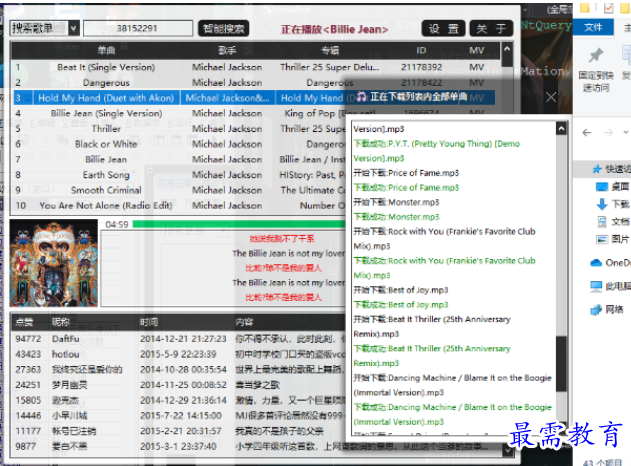Close the download list popup with X

[x=551, y=97]
